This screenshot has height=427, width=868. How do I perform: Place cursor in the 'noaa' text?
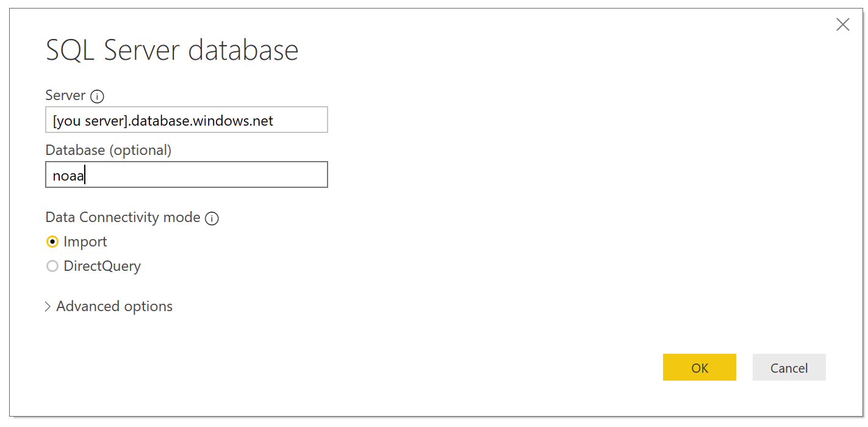coord(68,176)
